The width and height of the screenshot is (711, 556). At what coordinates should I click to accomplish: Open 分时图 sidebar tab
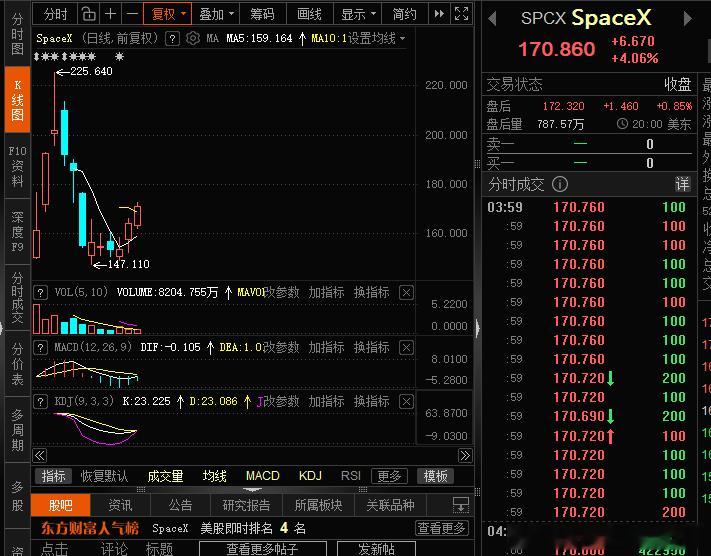pyautogui.click(x=17, y=34)
